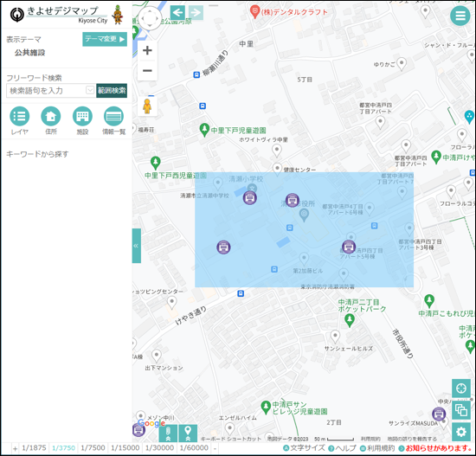Go back to previous map view arrow
Viewport: 476px width, 456px height.
pyautogui.click(x=177, y=13)
